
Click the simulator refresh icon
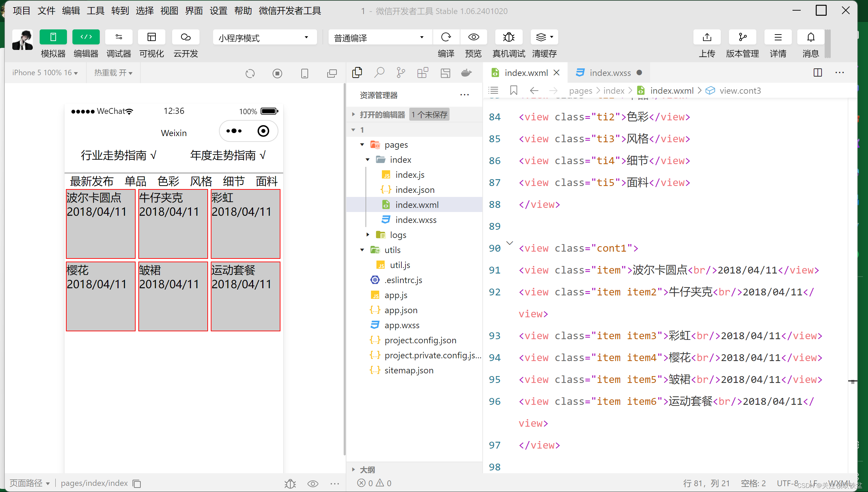coord(250,73)
